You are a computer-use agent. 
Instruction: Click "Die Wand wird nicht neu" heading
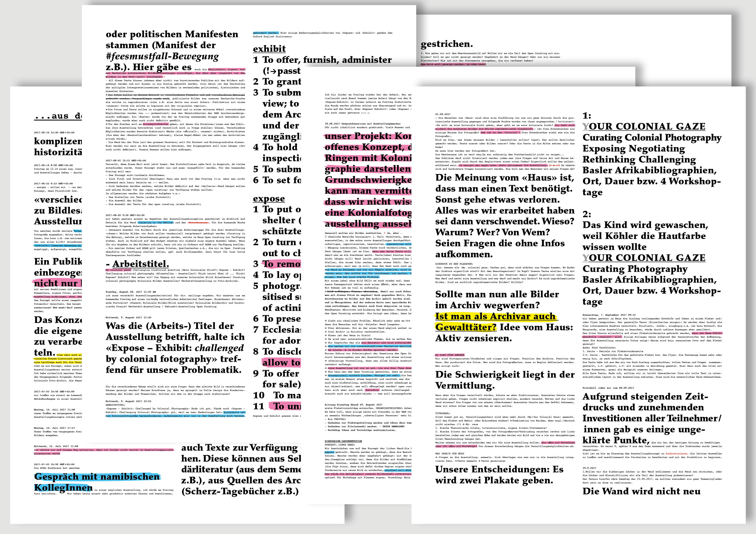[641, 491]
